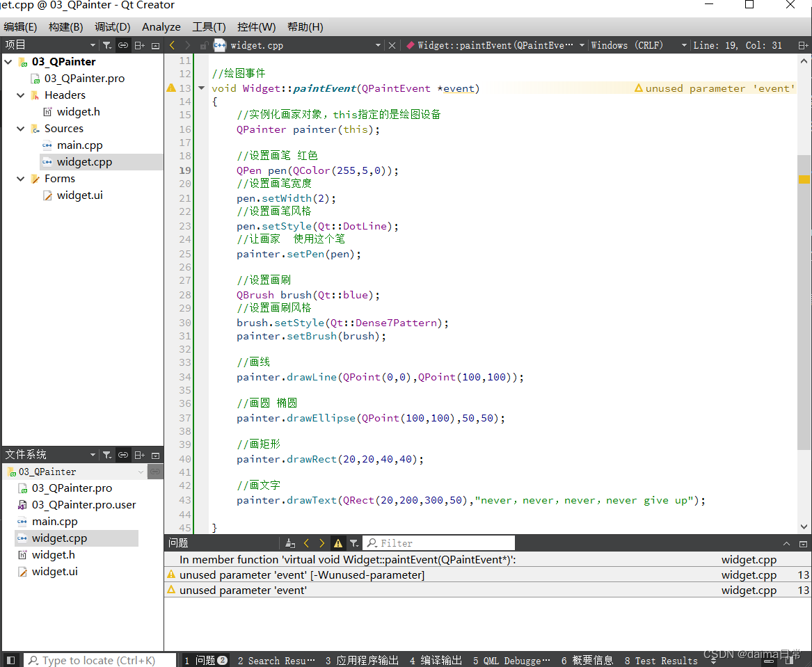Toggle the left sidebar visibility icon
812x667 pixels.
[x=10, y=660]
